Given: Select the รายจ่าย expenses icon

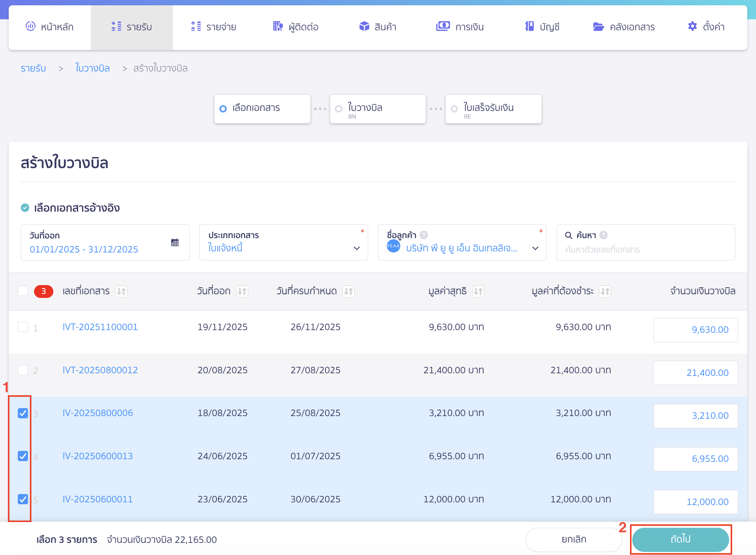Looking at the screenshot, I should (x=195, y=27).
